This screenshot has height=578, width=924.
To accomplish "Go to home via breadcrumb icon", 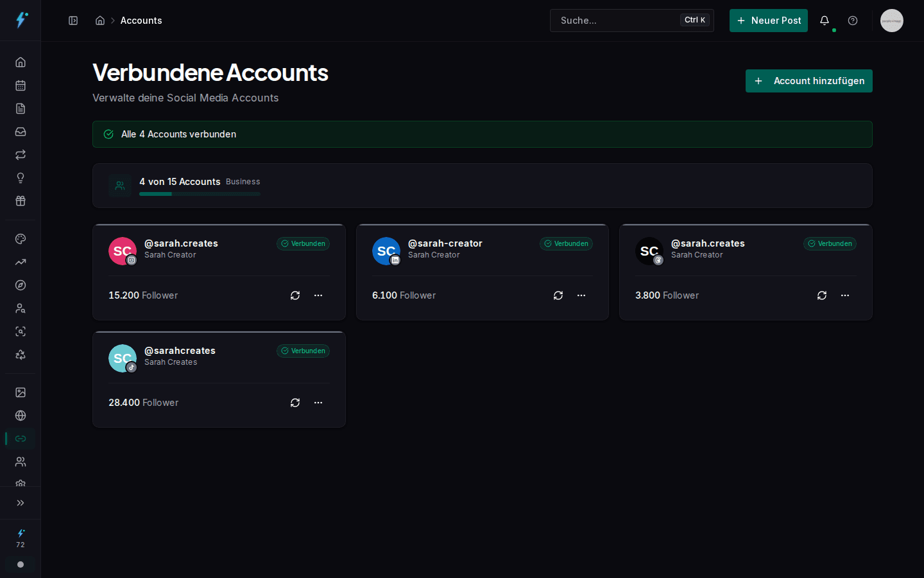I will [x=100, y=21].
